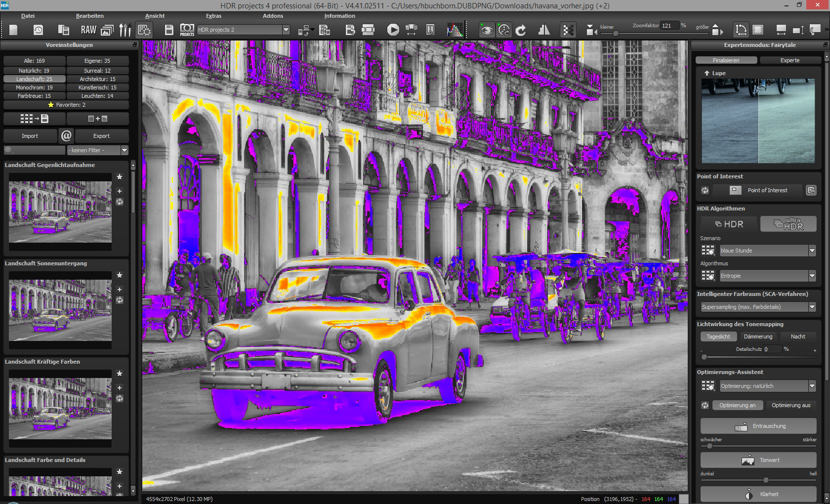Click the dashed selection rectangle icon
Viewport: 830px width, 504px height.
[758, 30]
